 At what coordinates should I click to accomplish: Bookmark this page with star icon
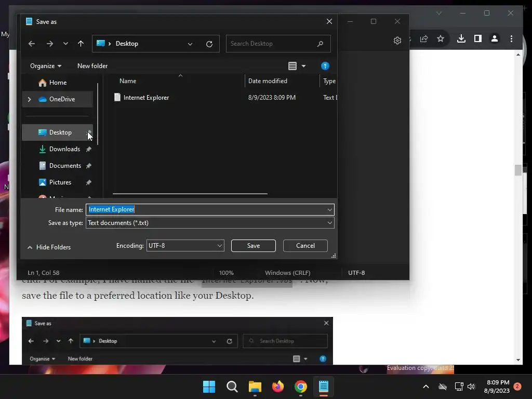coord(441,38)
